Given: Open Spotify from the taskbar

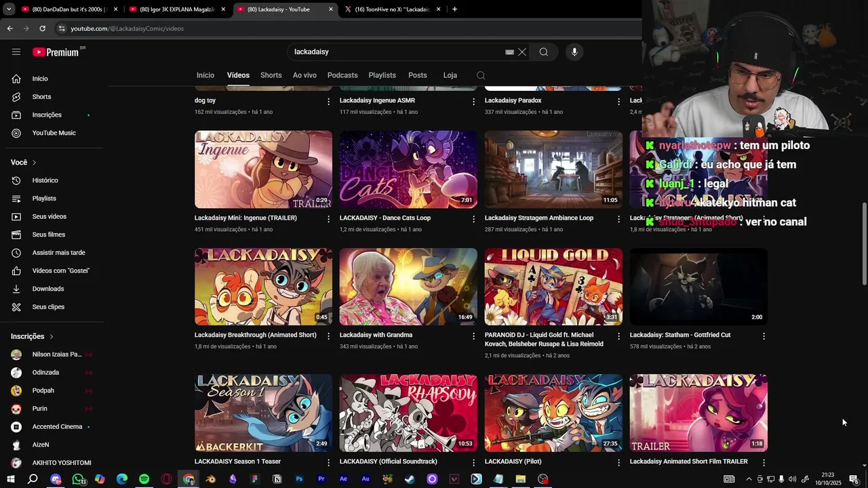Looking at the screenshot, I should click(x=144, y=479).
